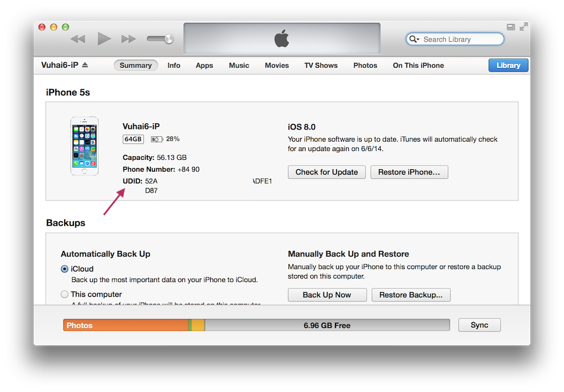Open the Info tab
The height and width of the screenshot is (392, 564).
click(x=174, y=65)
